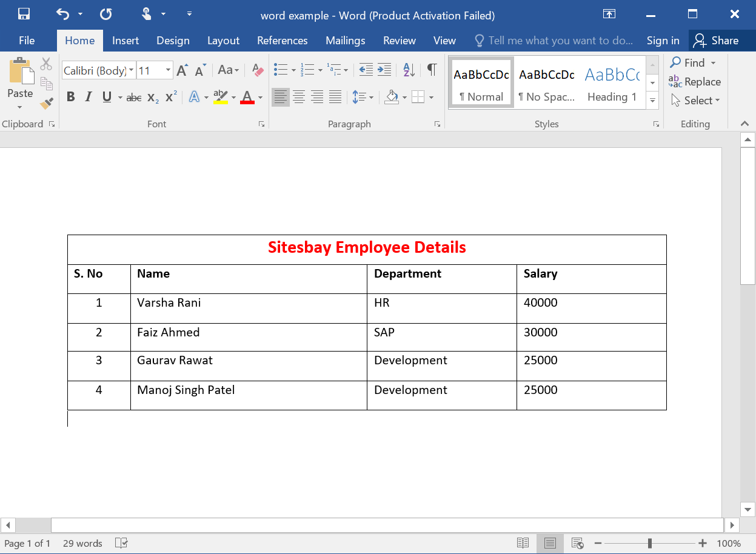Increase font size with Grow Font
This screenshot has width=756, height=554.
pyautogui.click(x=182, y=70)
